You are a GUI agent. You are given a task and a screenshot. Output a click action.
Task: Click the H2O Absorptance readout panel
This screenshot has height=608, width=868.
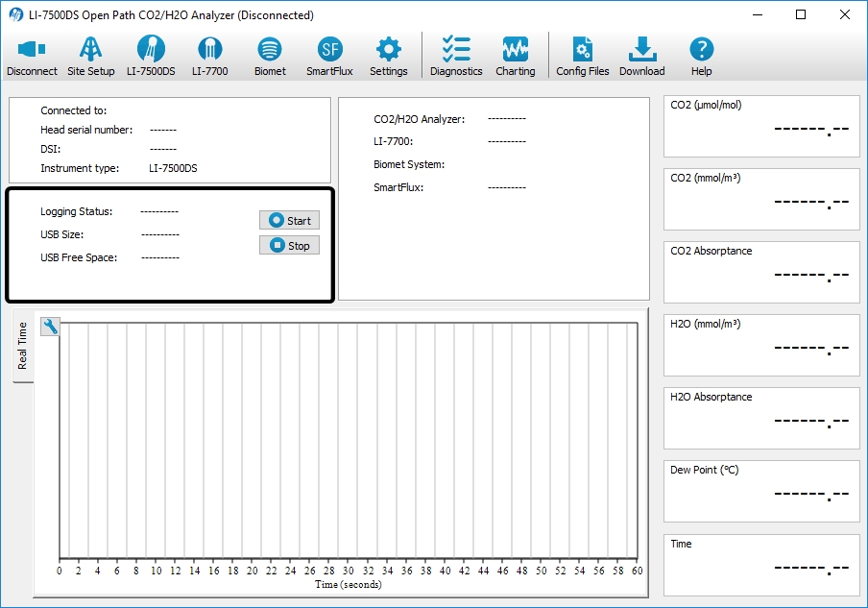coord(761,418)
